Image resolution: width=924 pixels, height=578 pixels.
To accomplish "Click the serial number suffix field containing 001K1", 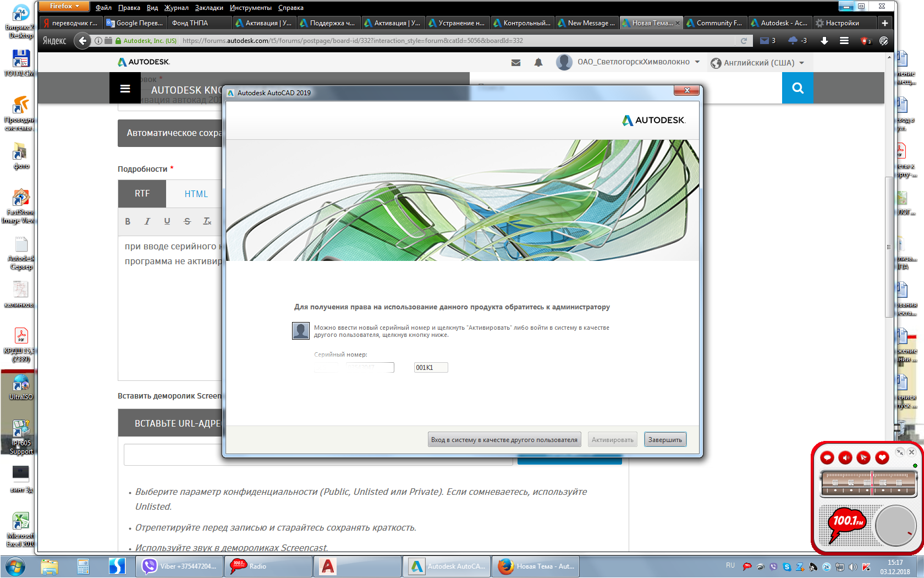I will pos(431,368).
